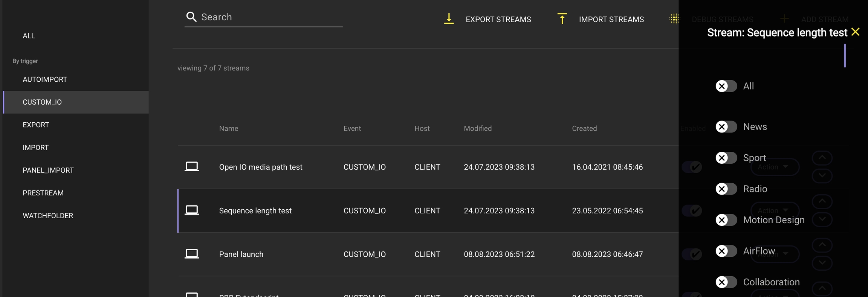Click the Debug Streams dotted icon
The width and height of the screenshot is (868, 297).
point(674,19)
